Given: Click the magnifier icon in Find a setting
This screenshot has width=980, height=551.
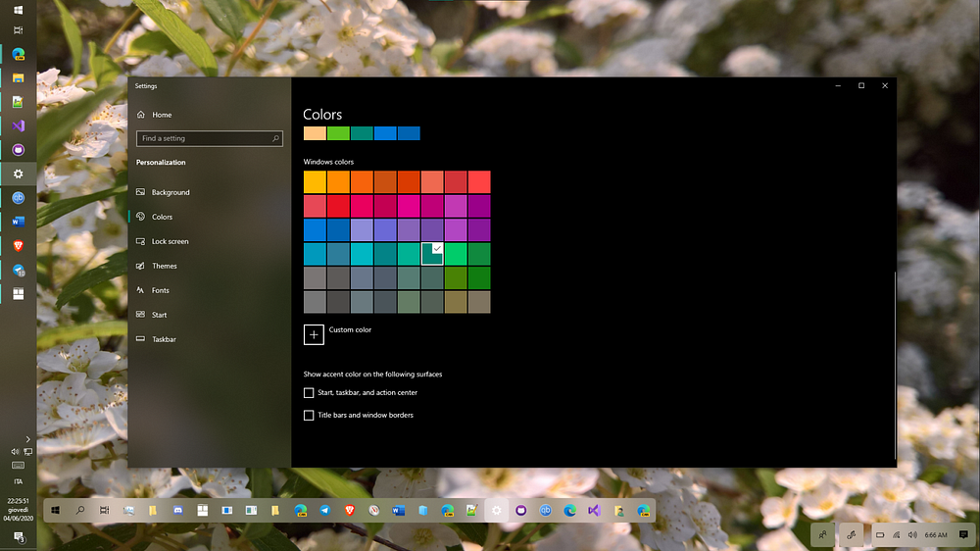Looking at the screenshot, I should [x=275, y=138].
